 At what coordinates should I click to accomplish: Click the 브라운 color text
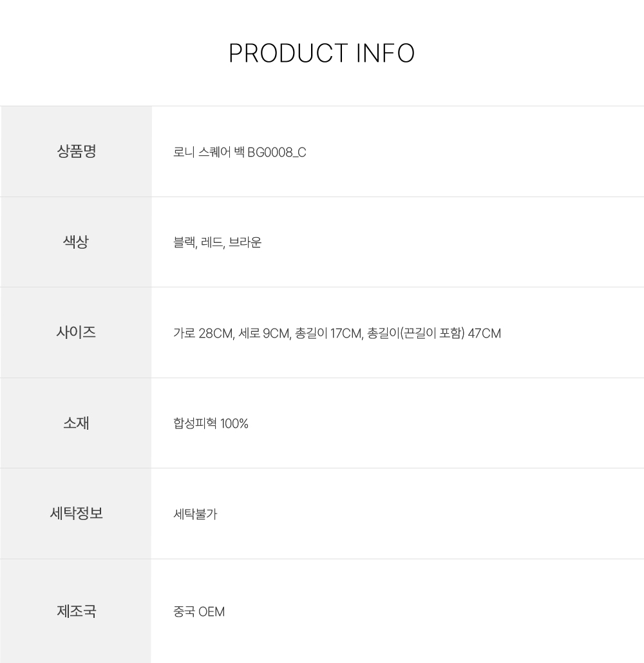pyautogui.click(x=245, y=243)
